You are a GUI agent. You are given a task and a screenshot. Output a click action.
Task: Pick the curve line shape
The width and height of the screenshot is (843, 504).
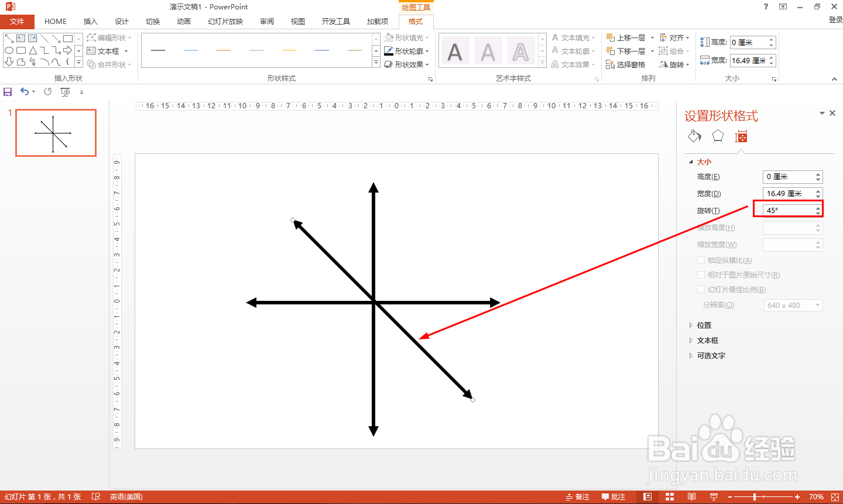coord(56,61)
